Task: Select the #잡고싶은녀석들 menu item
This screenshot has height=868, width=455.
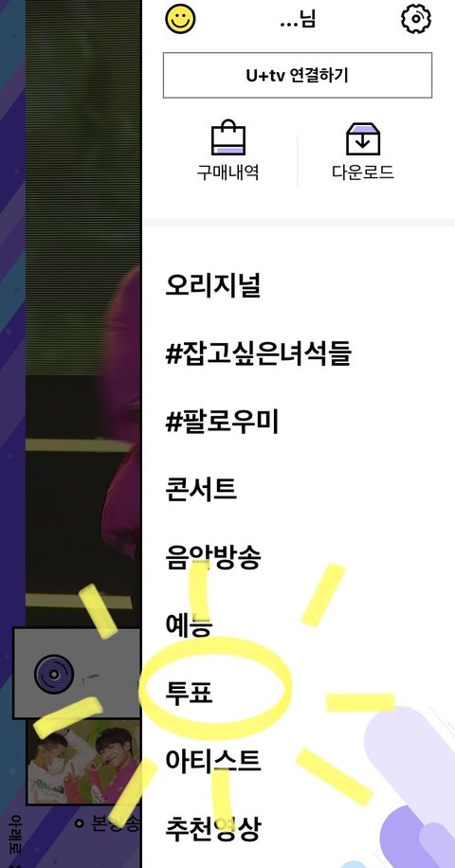Action: point(259,353)
